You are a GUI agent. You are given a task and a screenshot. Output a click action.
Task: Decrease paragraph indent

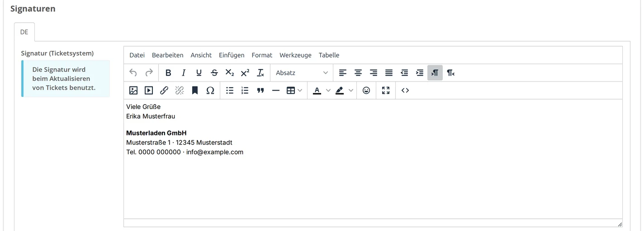click(x=404, y=72)
